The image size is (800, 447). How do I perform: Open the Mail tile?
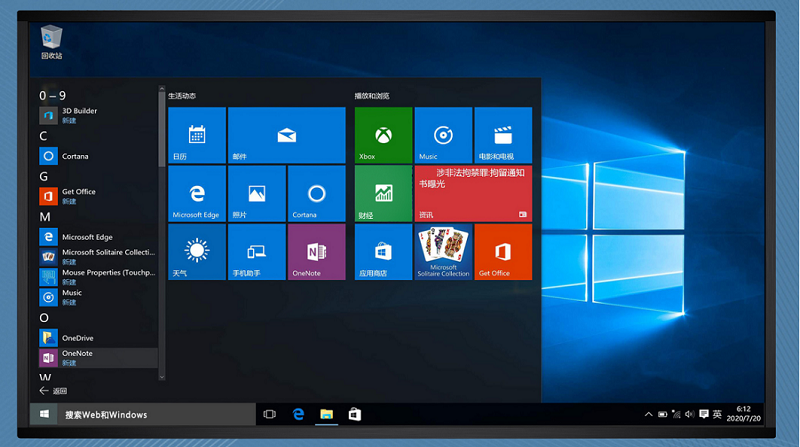[287, 135]
